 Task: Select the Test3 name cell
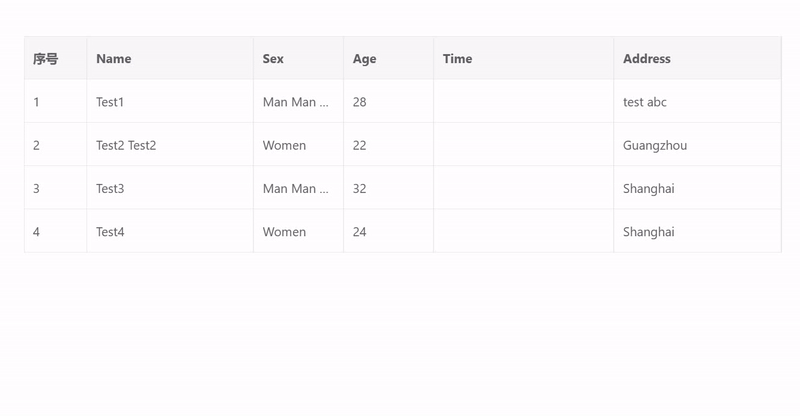(x=110, y=188)
